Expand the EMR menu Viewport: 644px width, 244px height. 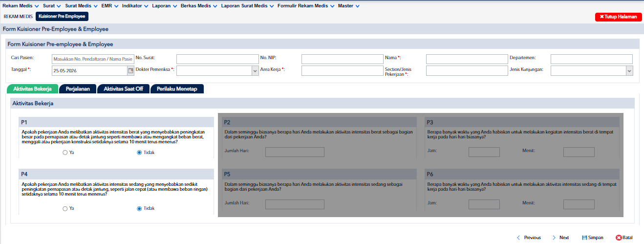click(109, 6)
